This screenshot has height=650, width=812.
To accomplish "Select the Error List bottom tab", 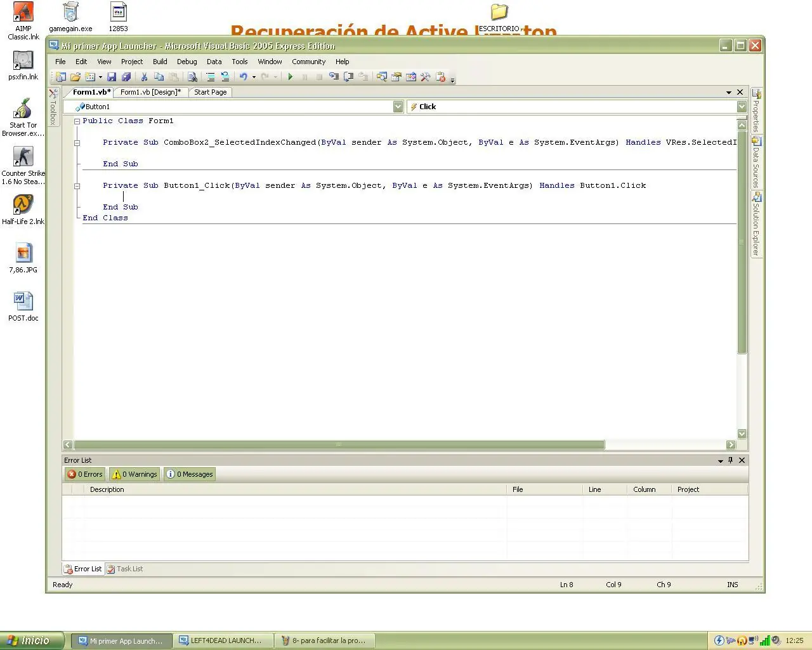I will 83,569.
